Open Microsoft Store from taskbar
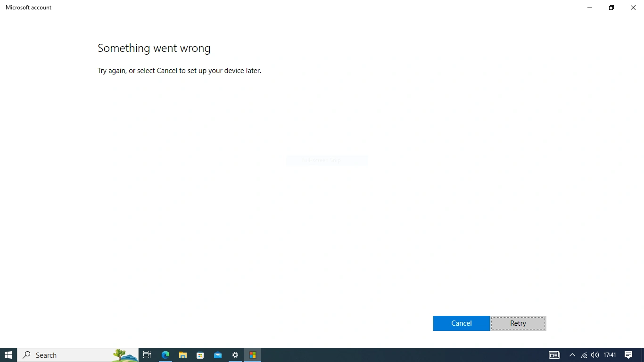The height and width of the screenshot is (362, 644). (200, 355)
